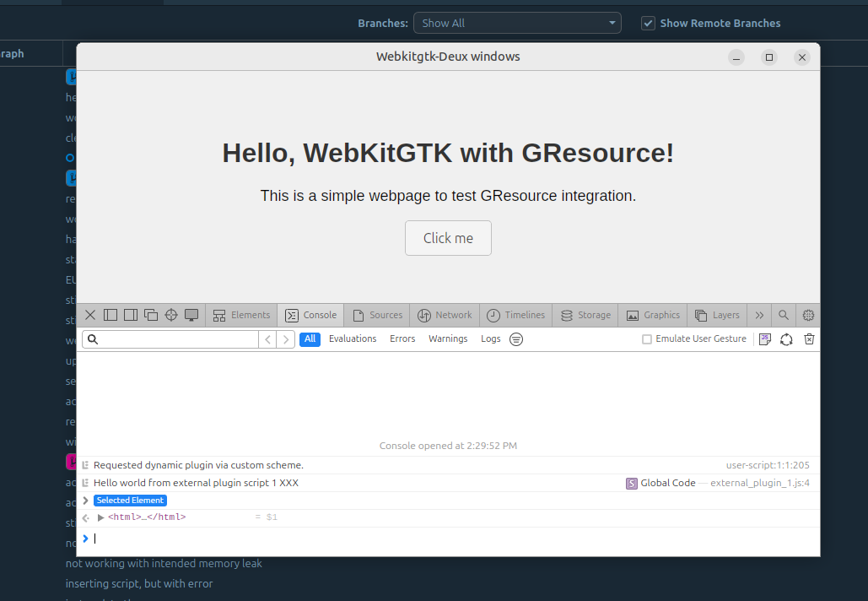
Task: Detach inspector into separate window icon
Action: click(x=151, y=315)
